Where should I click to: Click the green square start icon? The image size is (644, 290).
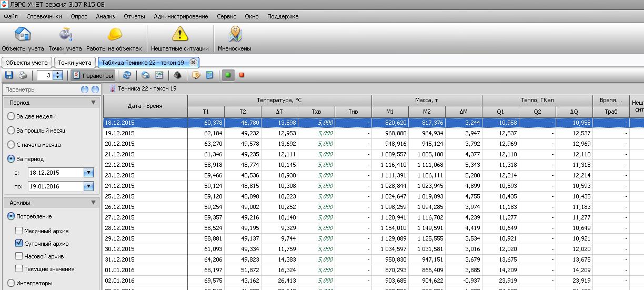pyautogui.click(x=228, y=75)
